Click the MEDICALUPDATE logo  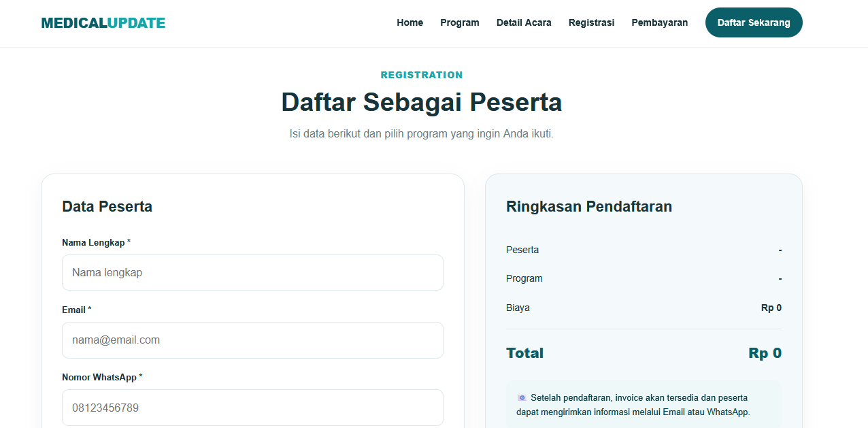click(103, 23)
